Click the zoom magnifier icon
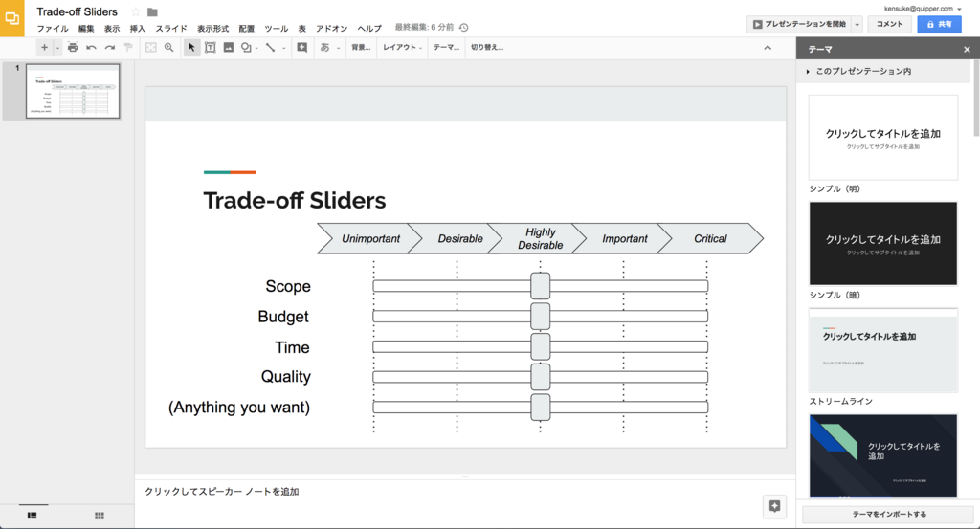980x529 pixels. coord(168,48)
